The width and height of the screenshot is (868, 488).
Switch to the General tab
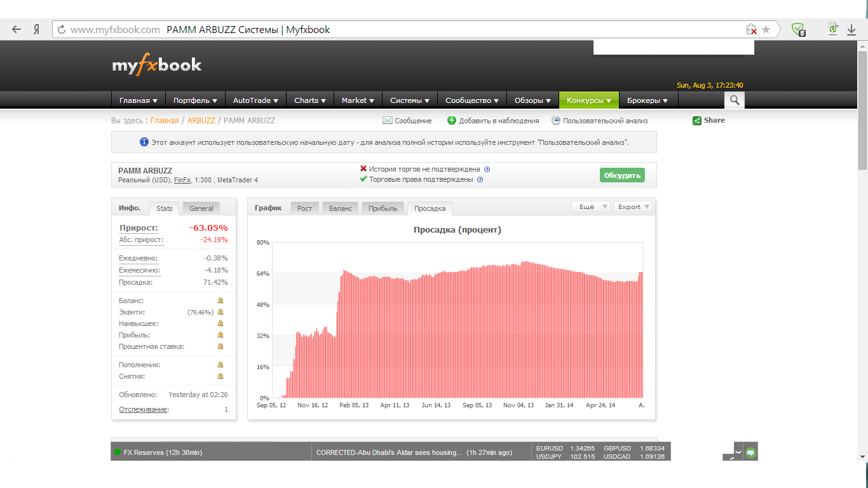click(x=201, y=208)
